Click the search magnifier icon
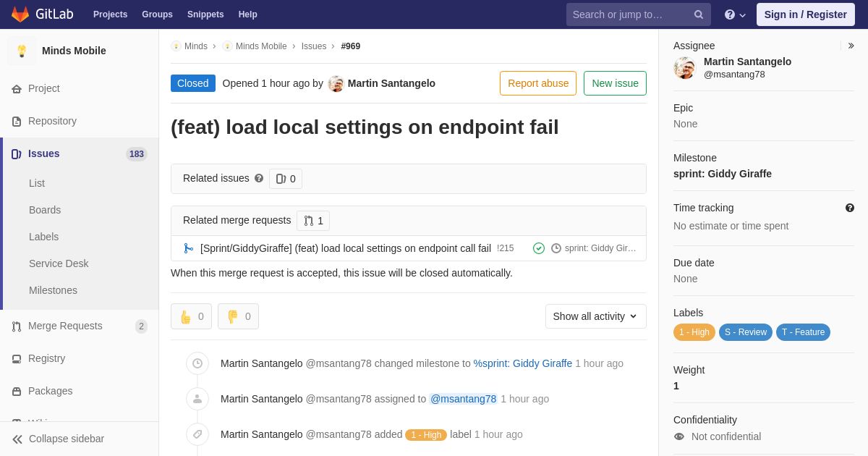This screenshot has width=868, height=456. point(698,14)
